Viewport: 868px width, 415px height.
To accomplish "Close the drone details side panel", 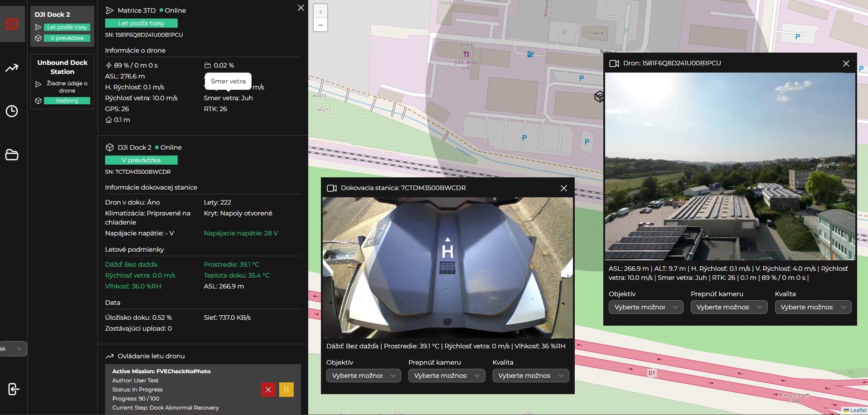I will 301,8.
